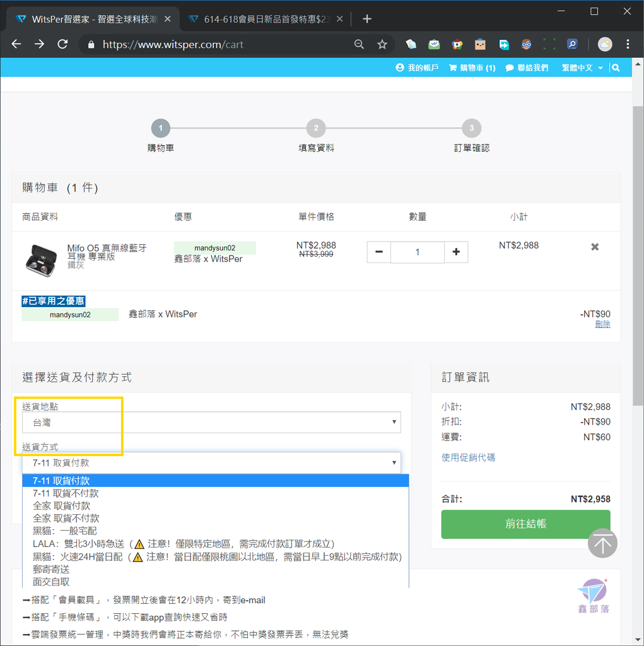644x646 pixels.
Task: Switch to 614-618會員日 tab
Action: coord(266,19)
